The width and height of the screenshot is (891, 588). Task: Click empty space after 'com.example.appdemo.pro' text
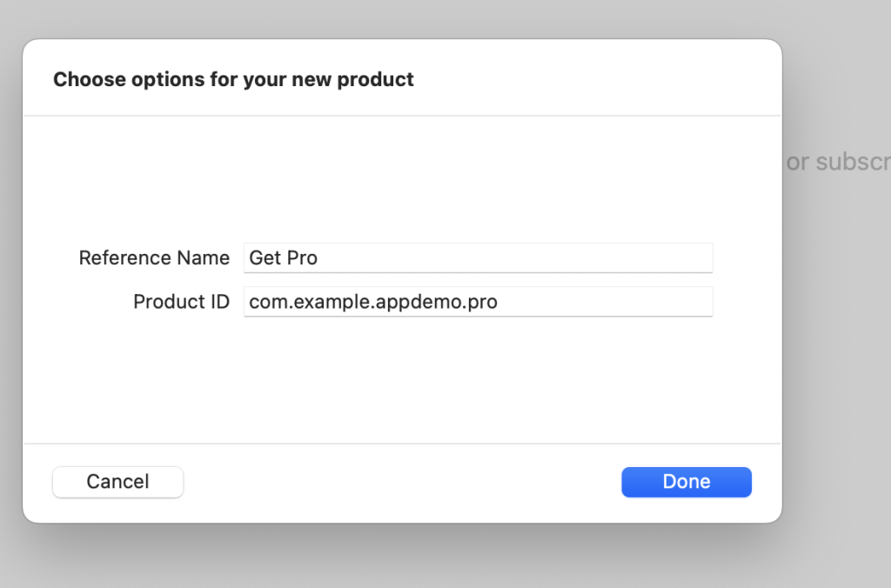609,302
